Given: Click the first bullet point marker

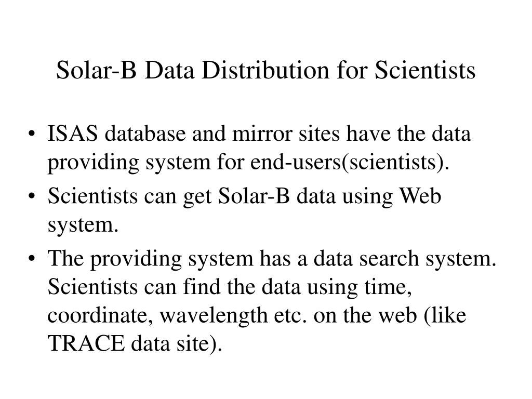Looking at the screenshot, I should click(32, 134).
